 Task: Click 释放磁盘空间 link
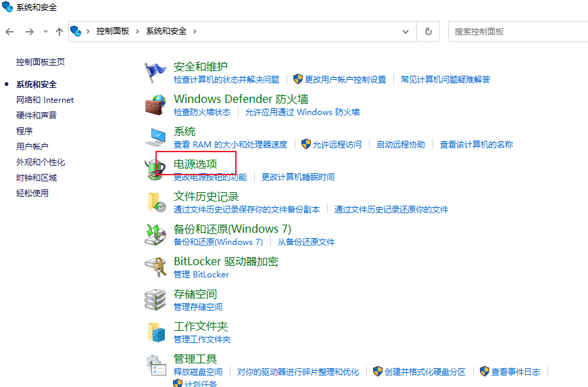click(x=198, y=372)
